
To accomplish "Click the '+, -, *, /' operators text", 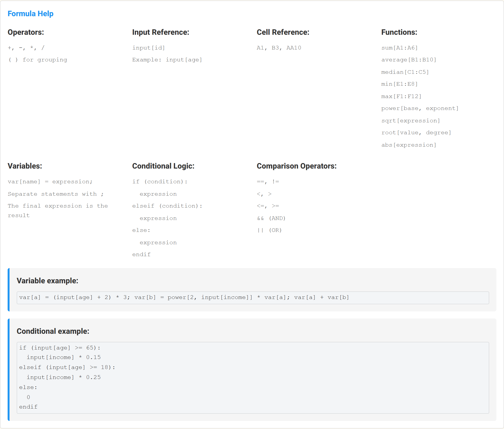I will click(x=26, y=48).
